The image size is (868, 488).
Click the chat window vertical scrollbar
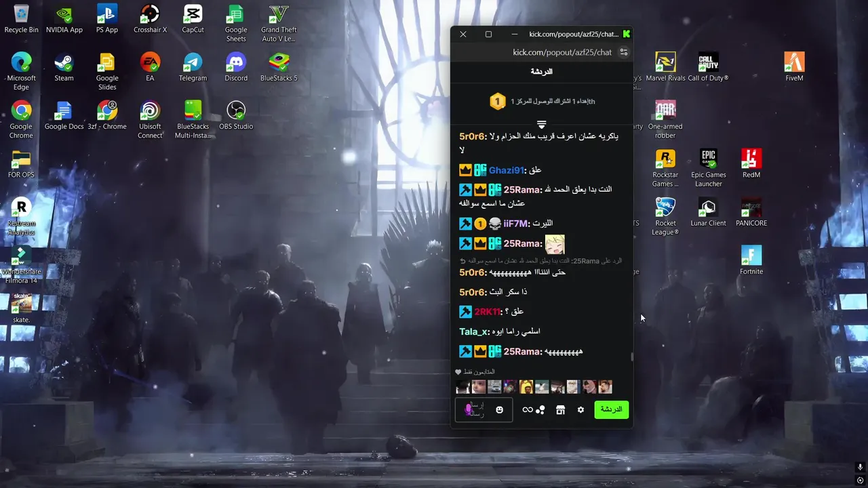tap(632, 357)
